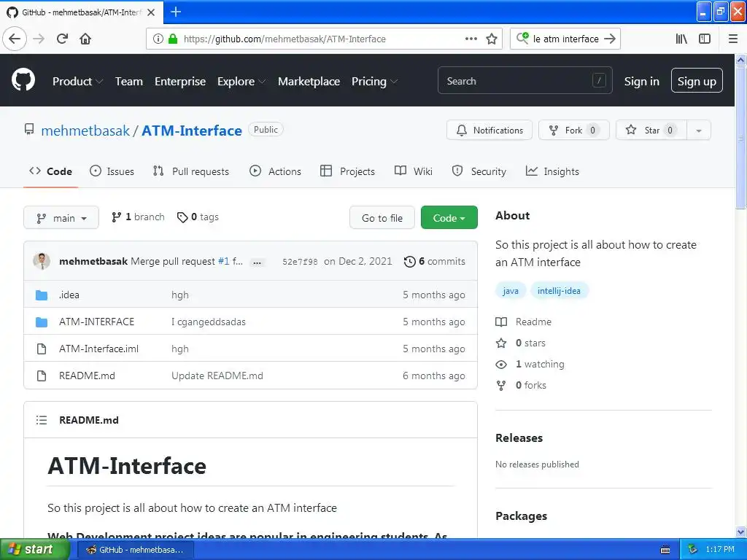Open the Firefox hamburger menu
This screenshot has height=560, width=747.
pyautogui.click(x=733, y=39)
